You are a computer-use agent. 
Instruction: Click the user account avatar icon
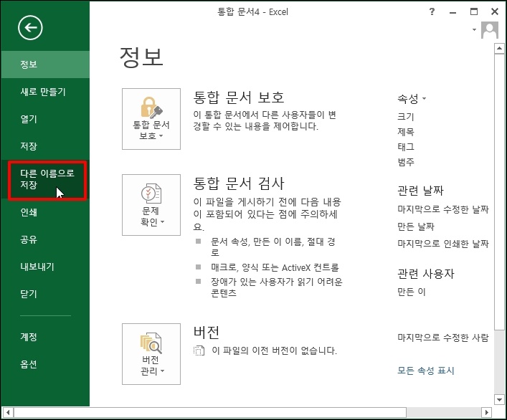490,30
